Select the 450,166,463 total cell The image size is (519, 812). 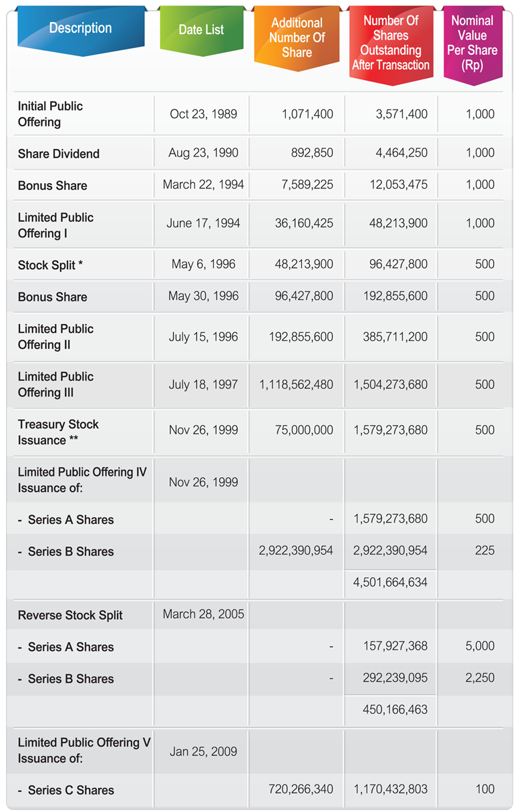pos(391,709)
